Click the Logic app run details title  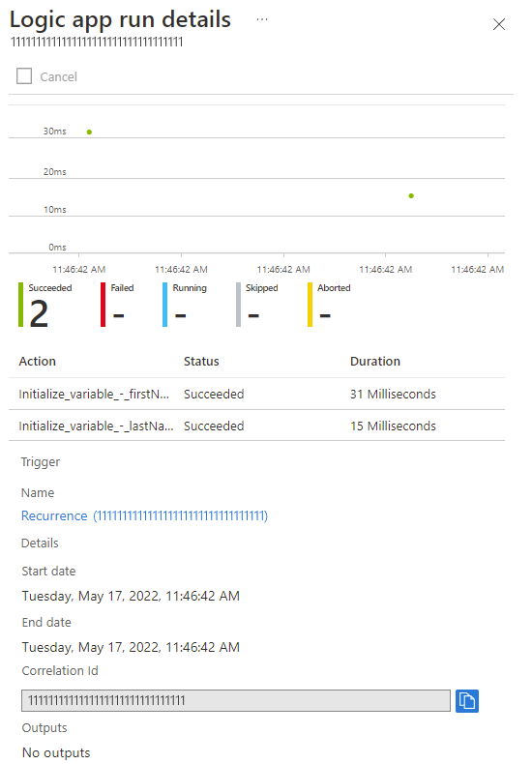120,19
